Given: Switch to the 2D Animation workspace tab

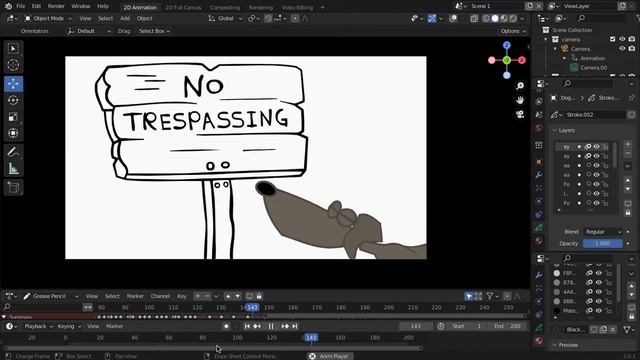Looking at the screenshot, I should pyautogui.click(x=140, y=7).
